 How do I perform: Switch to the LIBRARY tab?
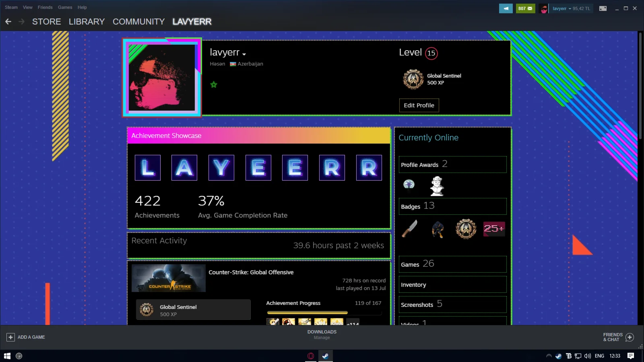pyautogui.click(x=87, y=22)
